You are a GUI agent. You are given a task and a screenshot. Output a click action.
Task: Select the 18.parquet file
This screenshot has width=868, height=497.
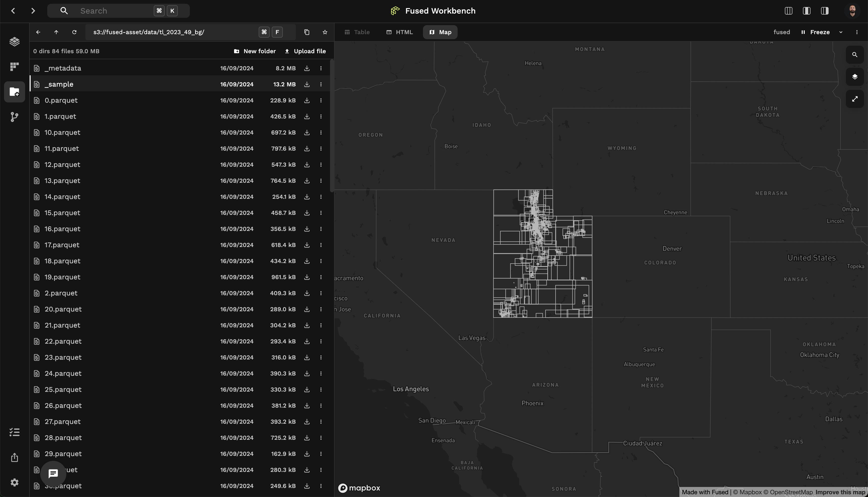click(180, 261)
